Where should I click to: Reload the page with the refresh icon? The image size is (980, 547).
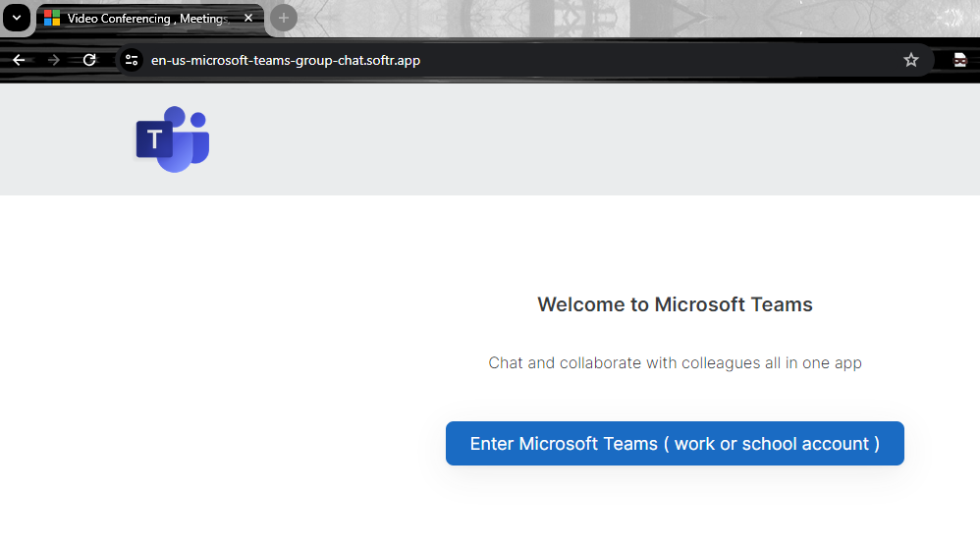tap(89, 60)
